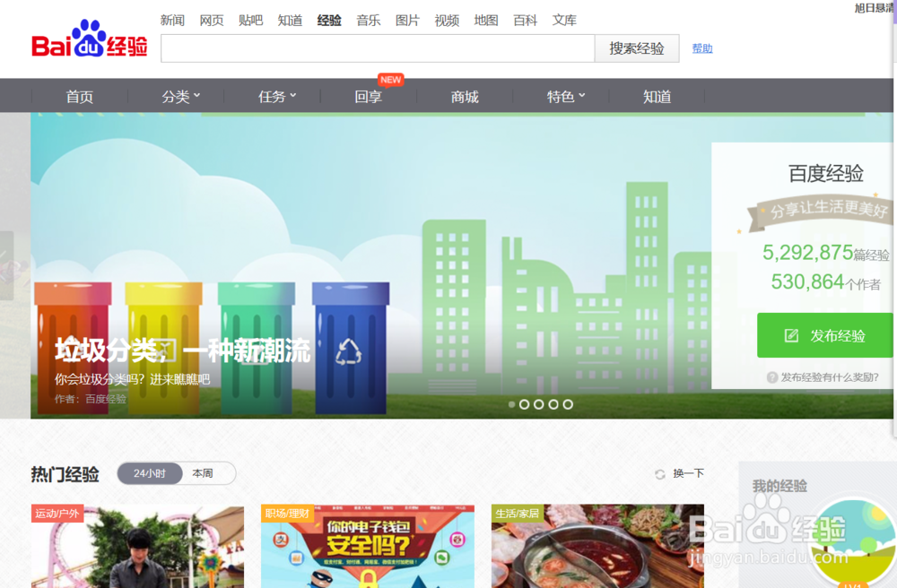Image resolution: width=897 pixels, height=588 pixels.
Task: Select 经验 in top product links
Action: [x=329, y=21]
